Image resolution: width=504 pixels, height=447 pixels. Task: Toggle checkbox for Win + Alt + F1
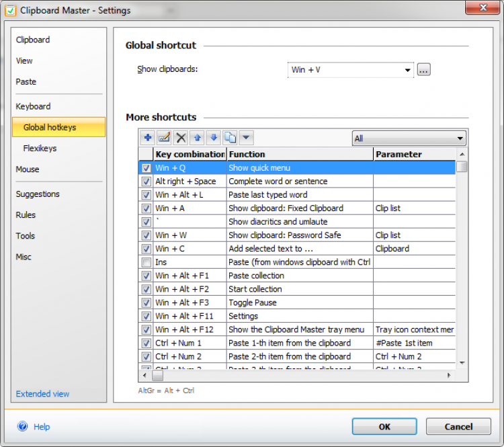(x=146, y=276)
